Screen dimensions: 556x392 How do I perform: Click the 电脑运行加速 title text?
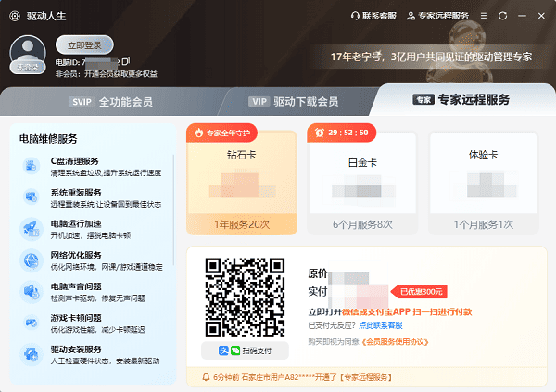click(76, 224)
